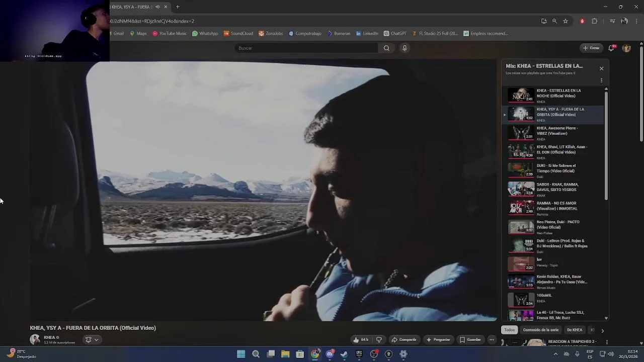
Task: Open the FL Studio 25 Full bookmark
Action: pyautogui.click(x=435, y=34)
